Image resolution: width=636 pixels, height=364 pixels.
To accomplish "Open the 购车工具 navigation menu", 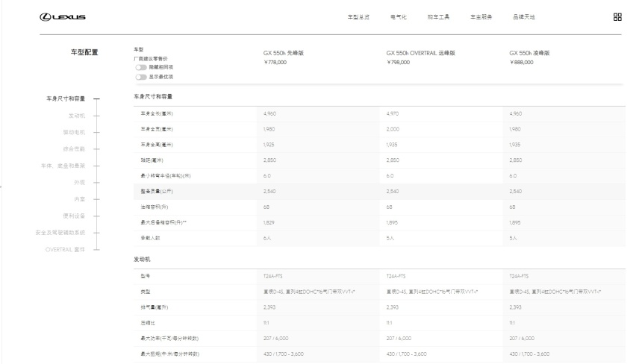I will pos(438,17).
